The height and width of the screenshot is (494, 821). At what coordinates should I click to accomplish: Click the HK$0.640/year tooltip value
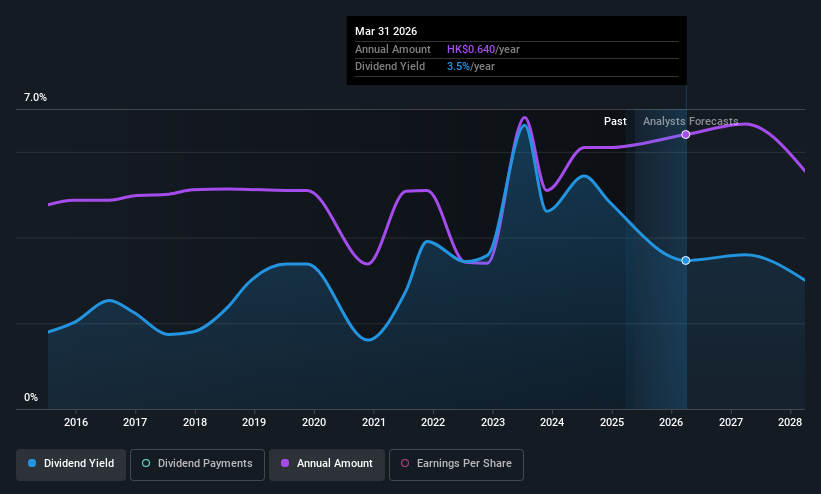pyautogui.click(x=483, y=49)
